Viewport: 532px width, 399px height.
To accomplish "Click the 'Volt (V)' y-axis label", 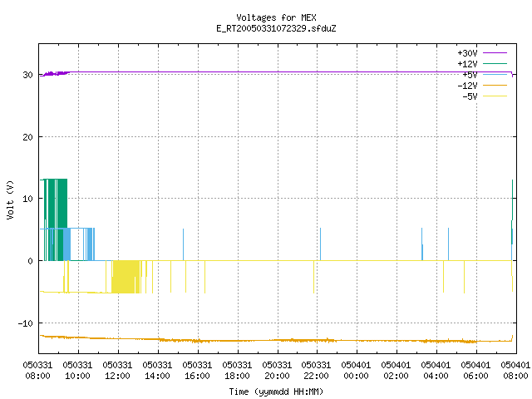I will point(10,199).
